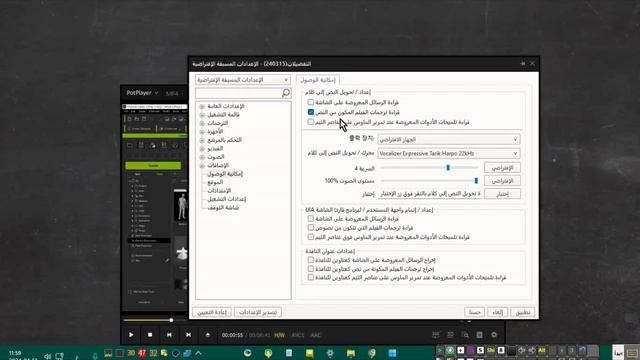This screenshot has height=360, width=640.
Task: Check UIA 'قراءة ترجمات الفيلم التي تتكون من نصوص'
Action: pyautogui.click(x=311, y=228)
